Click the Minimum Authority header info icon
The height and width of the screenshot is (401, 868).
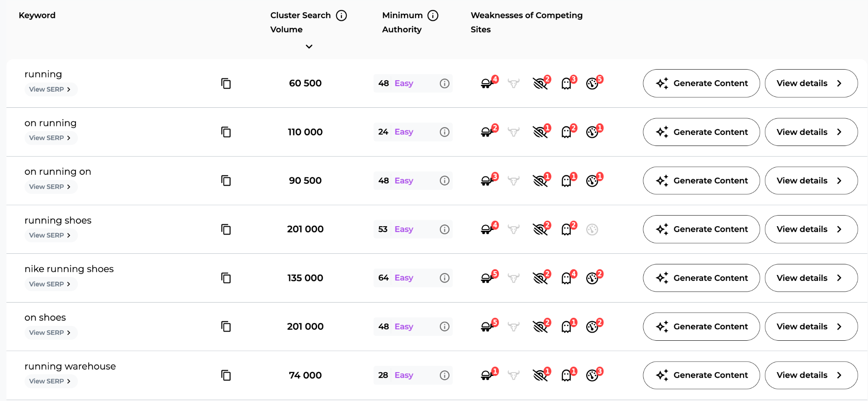coord(433,16)
